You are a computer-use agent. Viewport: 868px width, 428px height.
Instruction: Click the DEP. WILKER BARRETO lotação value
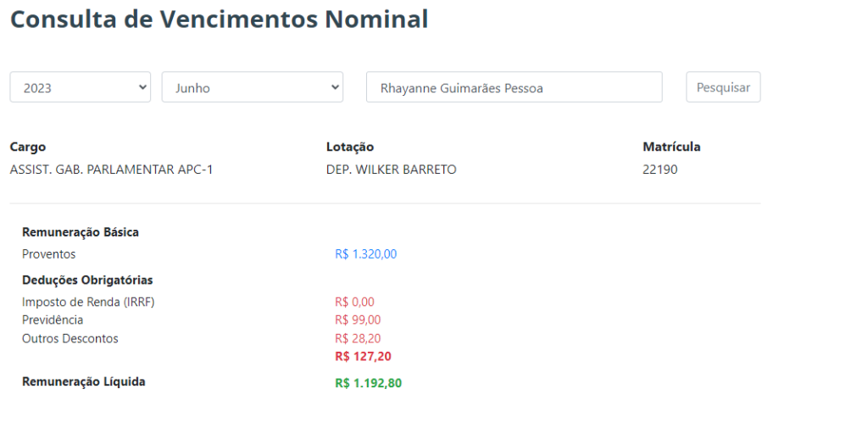(x=391, y=170)
